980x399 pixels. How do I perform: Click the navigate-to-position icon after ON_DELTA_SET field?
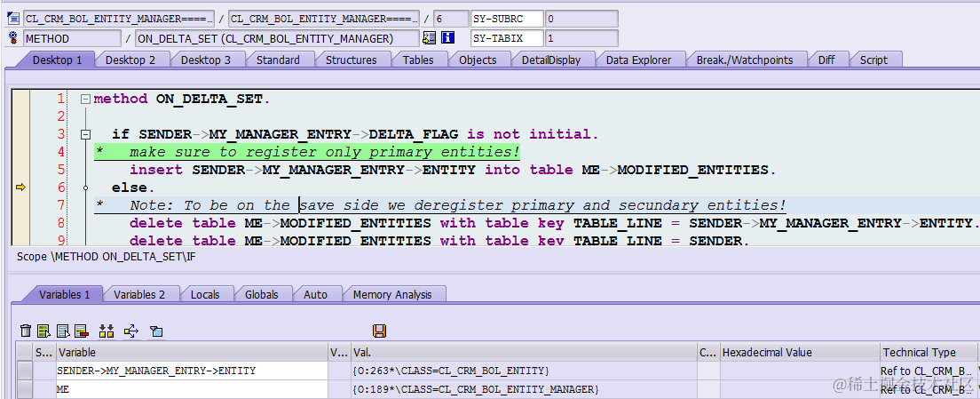pos(429,38)
